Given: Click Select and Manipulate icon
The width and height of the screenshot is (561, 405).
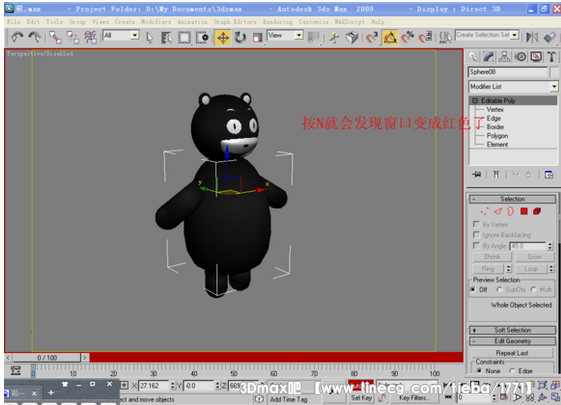Looking at the screenshot, I should (x=335, y=37).
